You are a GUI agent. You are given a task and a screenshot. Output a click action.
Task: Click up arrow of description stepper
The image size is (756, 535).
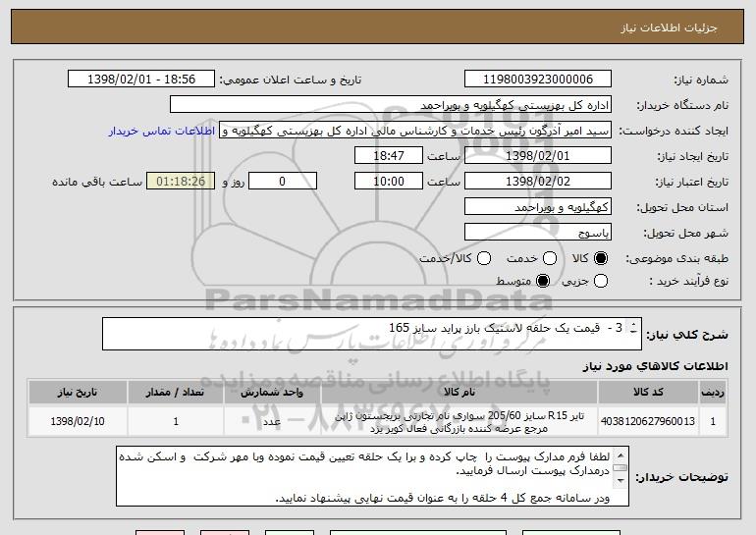click(x=633, y=323)
